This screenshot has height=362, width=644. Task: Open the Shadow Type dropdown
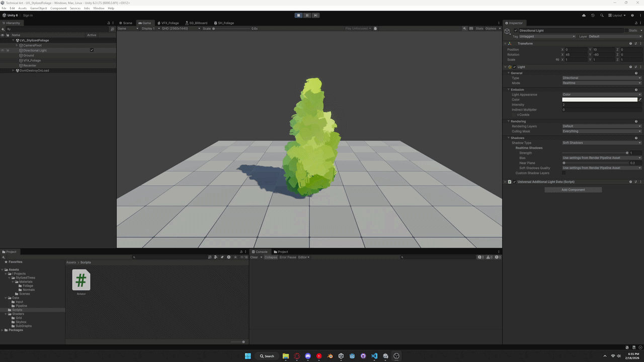click(x=602, y=143)
